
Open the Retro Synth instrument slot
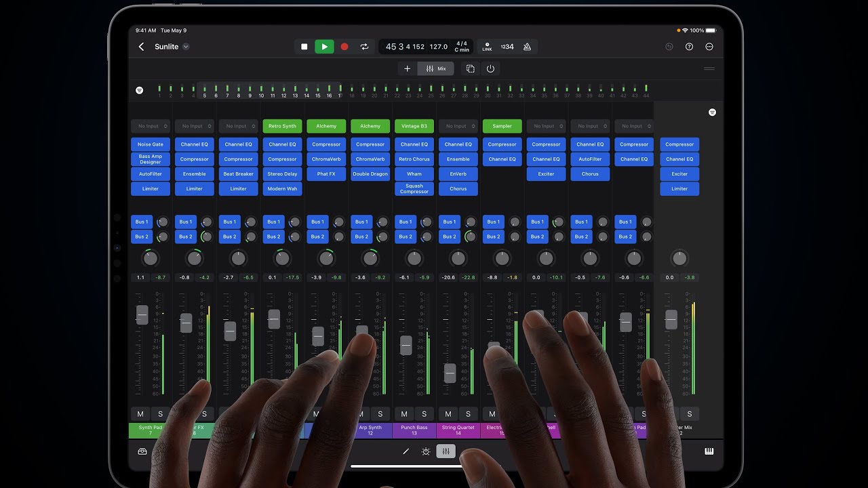pos(282,126)
